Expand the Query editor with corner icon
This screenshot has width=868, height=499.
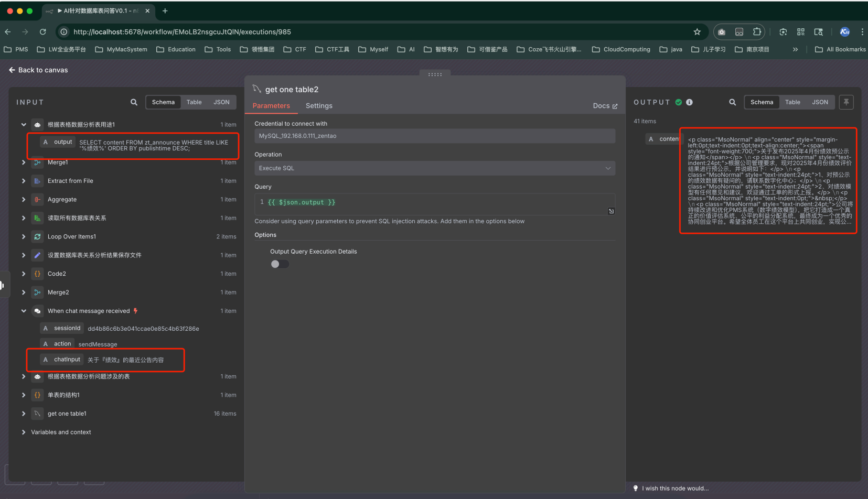click(611, 211)
